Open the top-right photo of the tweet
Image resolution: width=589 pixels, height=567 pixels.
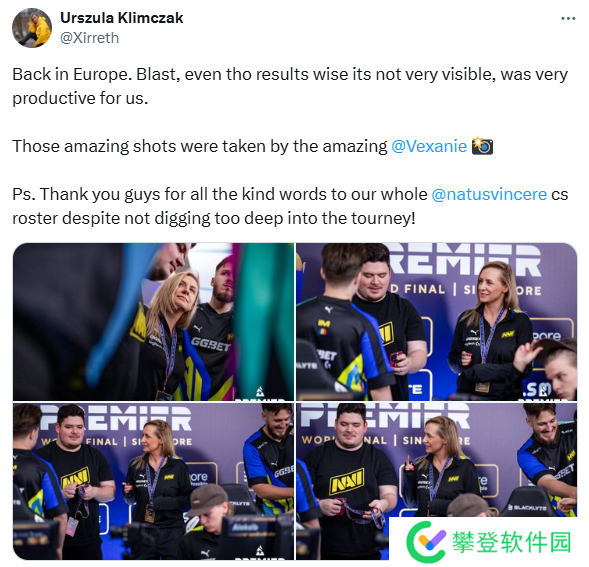tap(436, 322)
